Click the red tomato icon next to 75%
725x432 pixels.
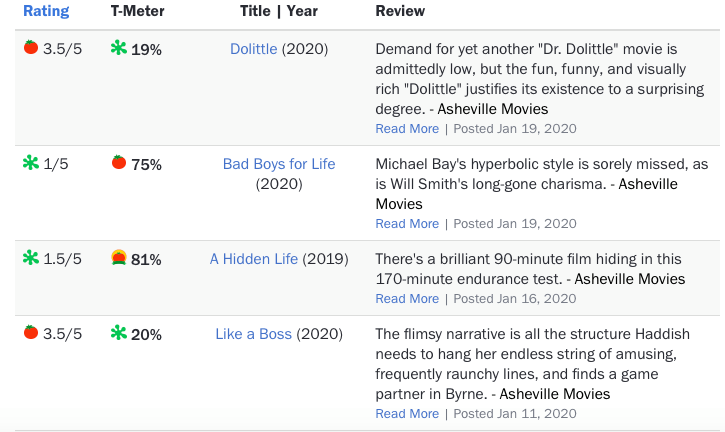(x=119, y=162)
